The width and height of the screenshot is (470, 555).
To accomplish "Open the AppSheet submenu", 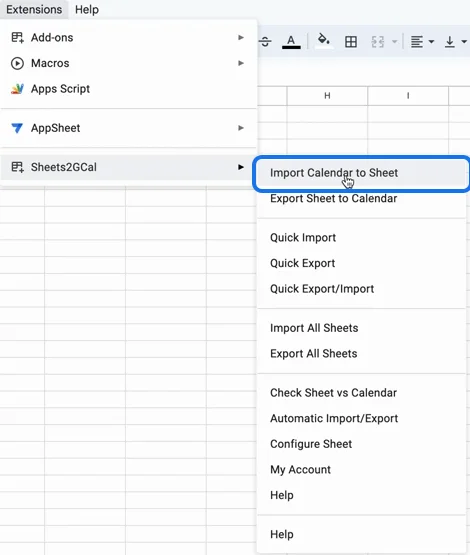I will (128, 128).
